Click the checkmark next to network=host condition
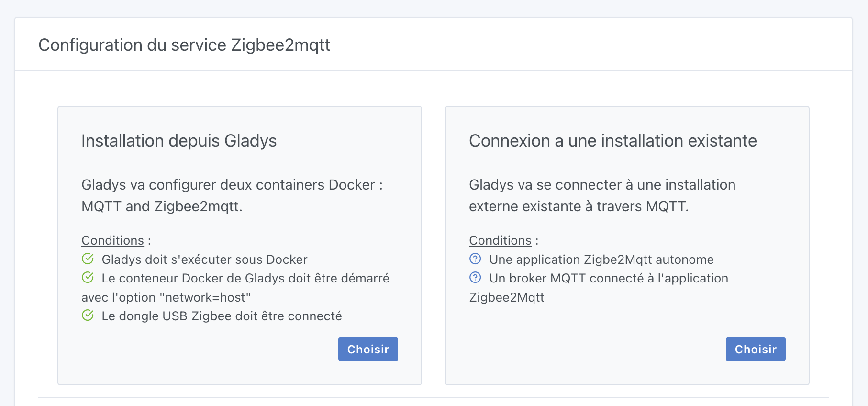The width and height of the screenshot is (868, 406). coord(88,278)
